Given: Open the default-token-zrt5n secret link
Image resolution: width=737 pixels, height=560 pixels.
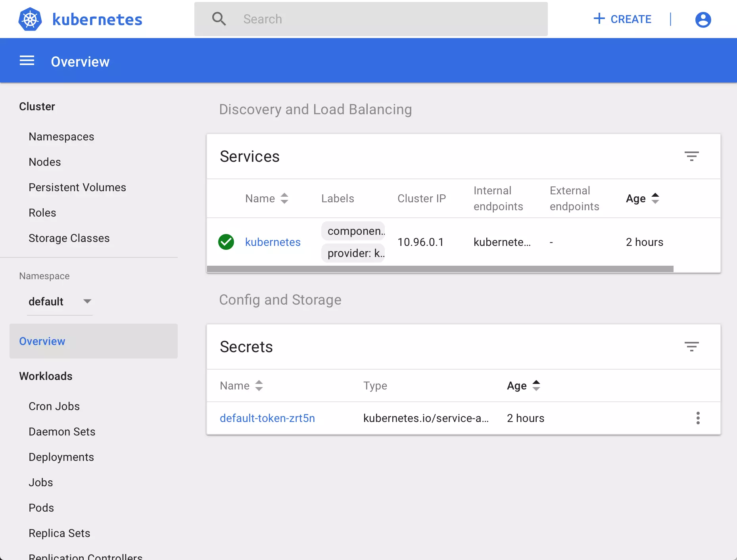Looking at the screenshot, I should click(267, 418).
